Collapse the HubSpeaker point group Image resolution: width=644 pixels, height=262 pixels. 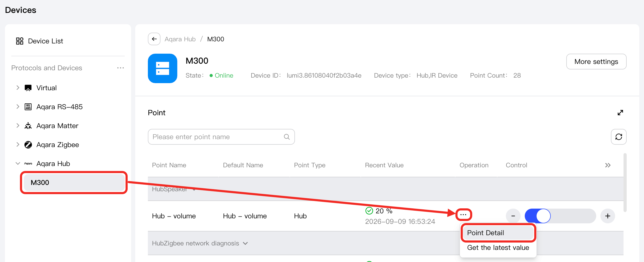click(x=194, y=189)
